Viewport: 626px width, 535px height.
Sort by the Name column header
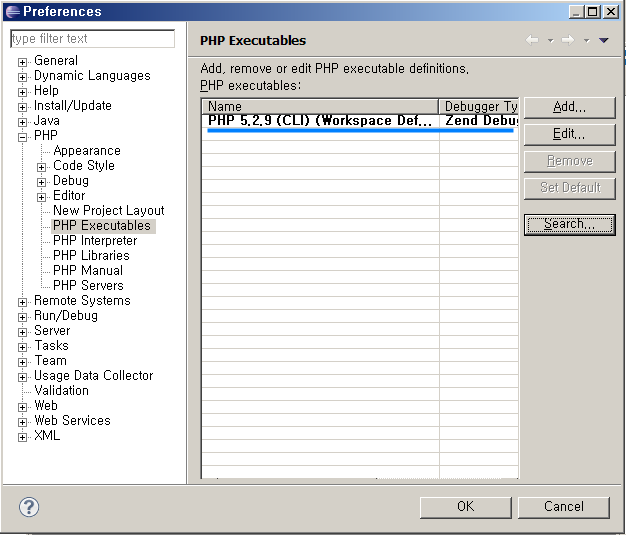click(320, 107)
